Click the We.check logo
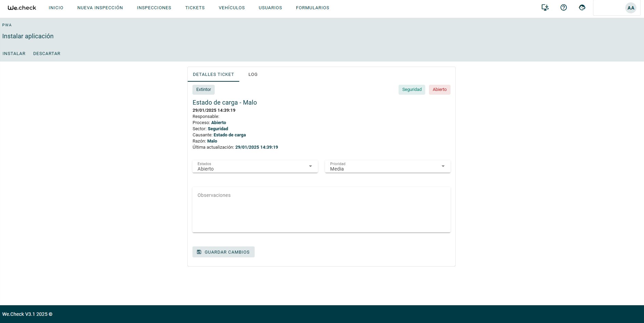This screenshot has height=323, width=644. tap(22, 8)
